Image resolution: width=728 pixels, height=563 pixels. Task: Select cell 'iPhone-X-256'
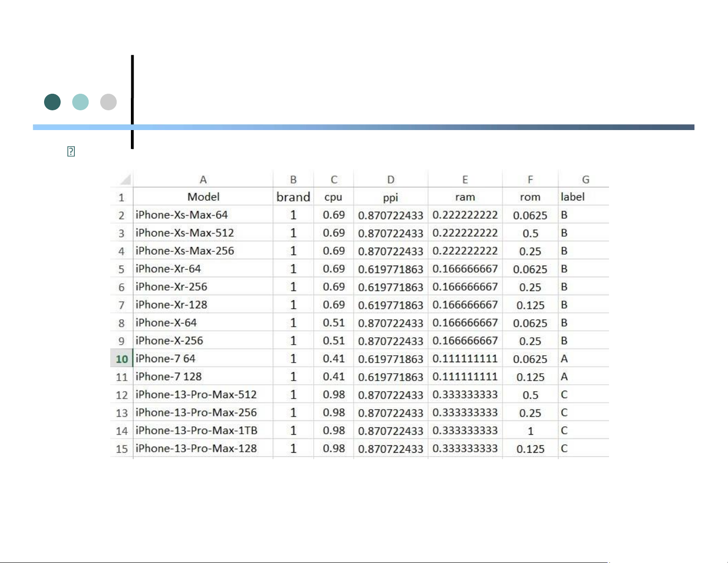point(203,341)
